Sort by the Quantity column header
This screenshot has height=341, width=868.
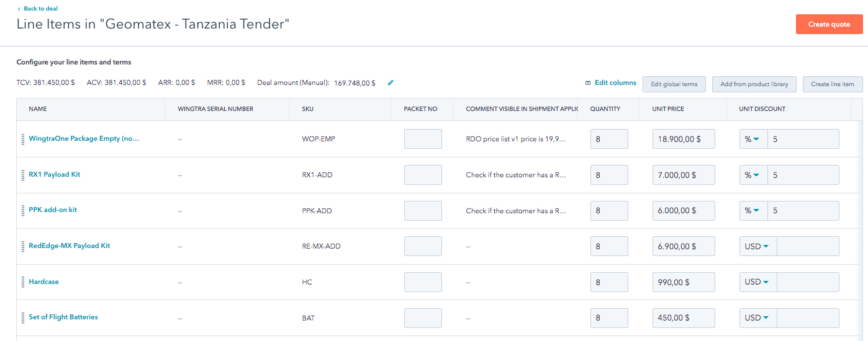tap(605, 109)
